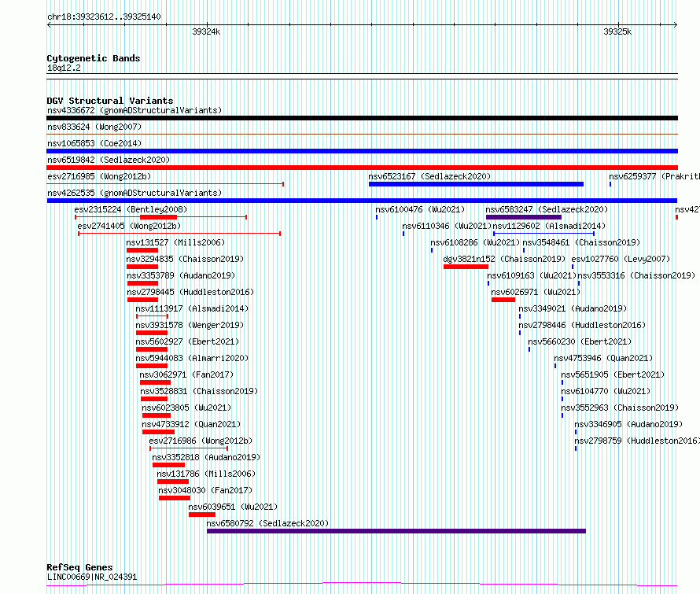Open nsv3552963 (Chaisson2019) variant label
Image resolution: width=700 pixels, height=594 pixels.
click(620, 408)
